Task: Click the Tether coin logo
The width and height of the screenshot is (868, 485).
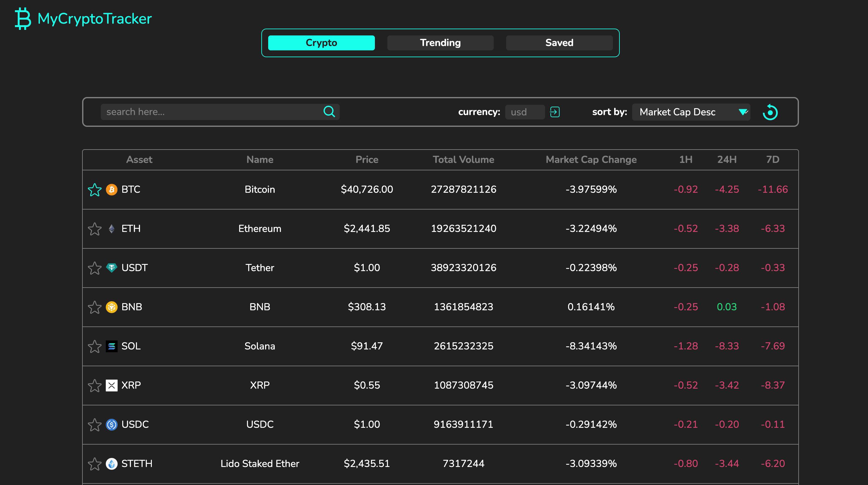Action: [x=111, y=268]
